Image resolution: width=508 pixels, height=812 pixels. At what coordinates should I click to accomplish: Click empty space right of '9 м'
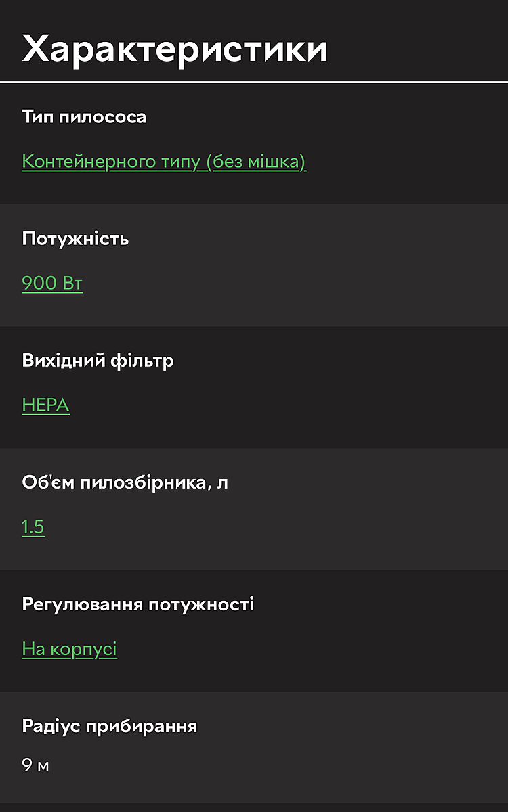(x=271, y=766)
